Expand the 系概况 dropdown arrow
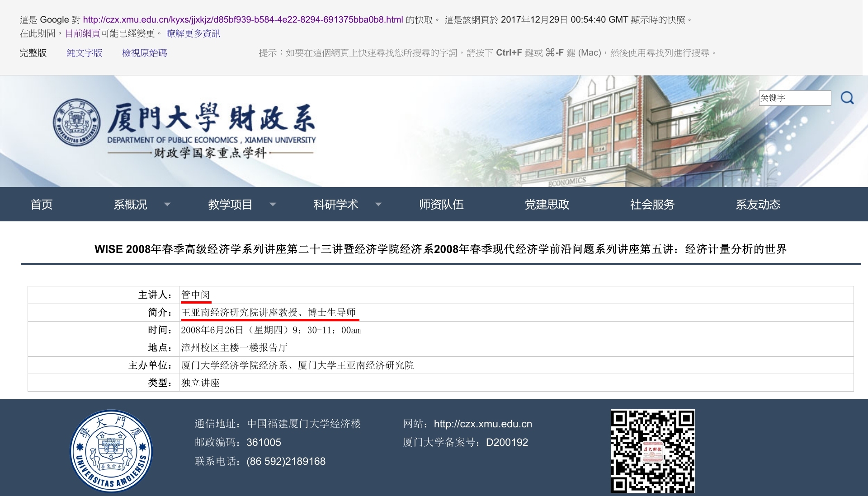 (167, 205)
